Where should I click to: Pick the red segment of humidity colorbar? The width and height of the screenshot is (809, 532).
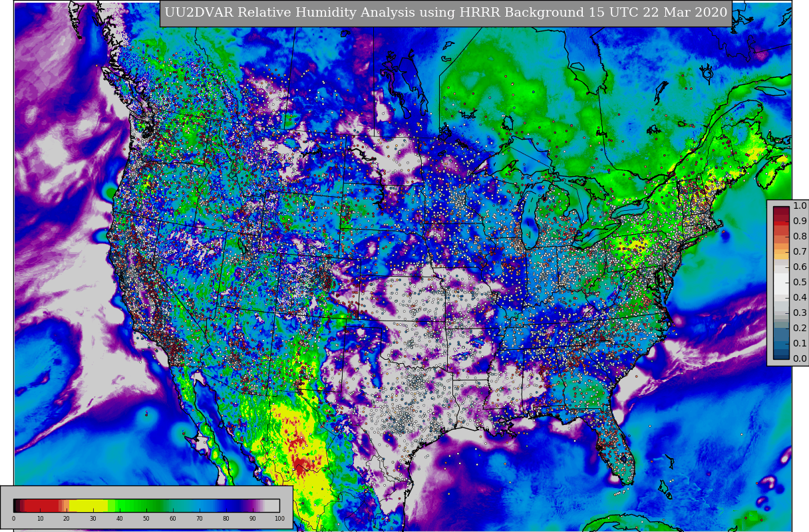point(41,505)
